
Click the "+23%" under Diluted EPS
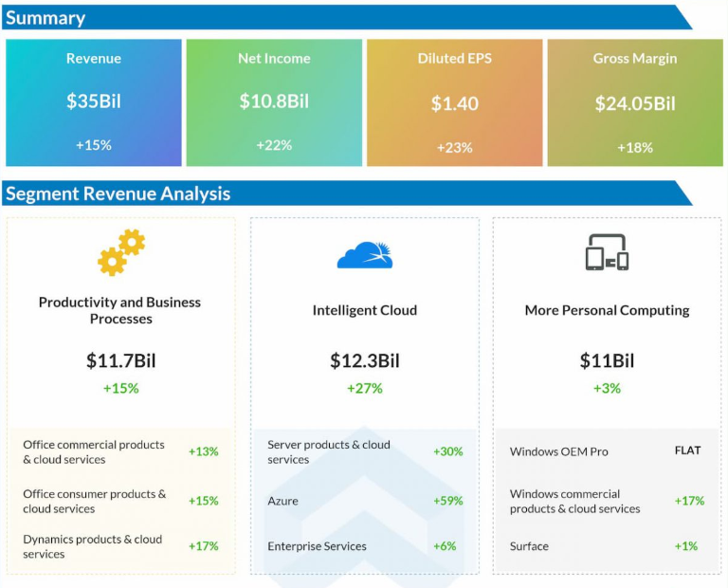coord(455,148)
